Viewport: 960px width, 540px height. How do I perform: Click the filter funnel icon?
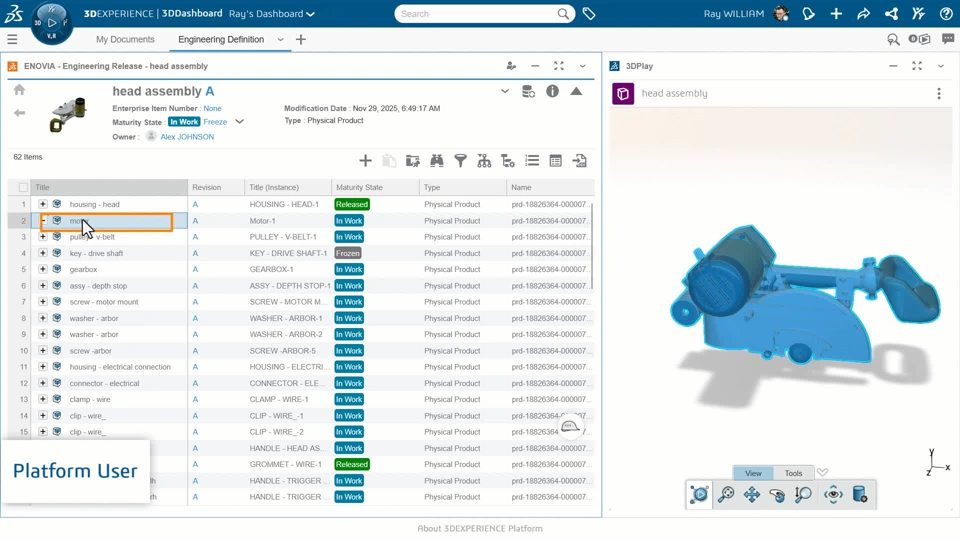pos(460,161)
